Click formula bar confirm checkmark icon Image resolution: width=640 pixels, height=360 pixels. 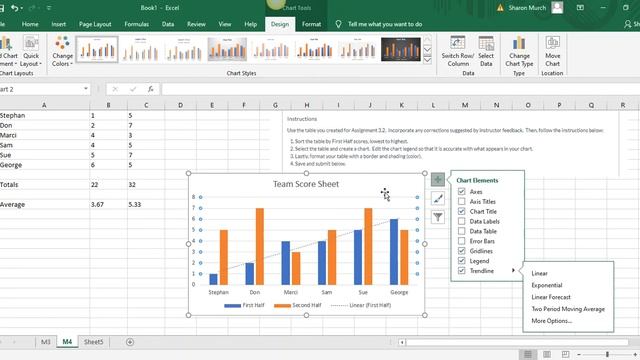(x=133, y=89)
